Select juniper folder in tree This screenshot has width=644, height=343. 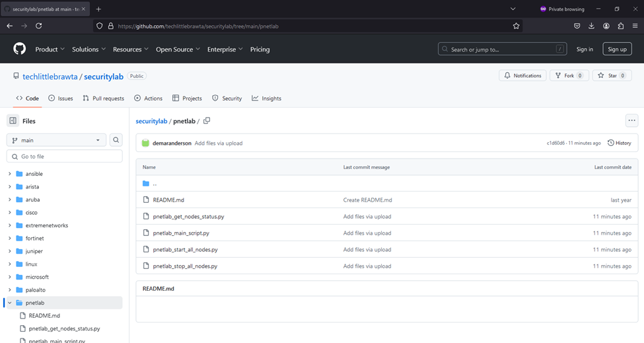pyautogui.click(x=34, y=251)
